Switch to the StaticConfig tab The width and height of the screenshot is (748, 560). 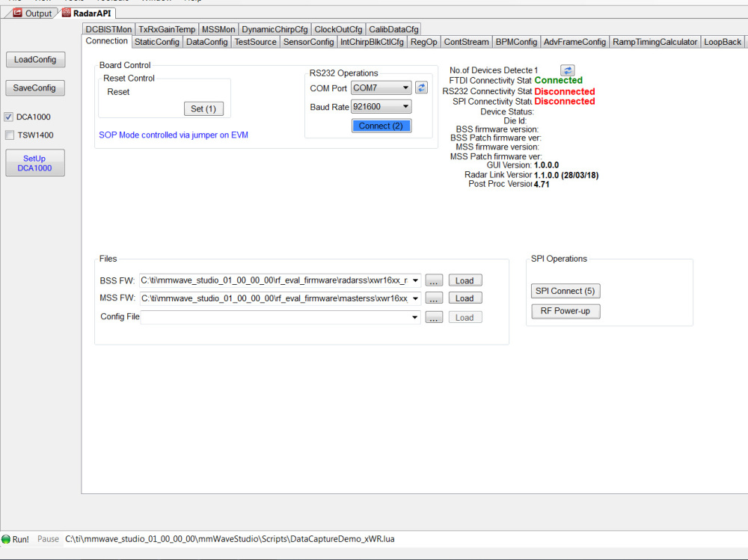pyautogui.click(x=157, y=42)
